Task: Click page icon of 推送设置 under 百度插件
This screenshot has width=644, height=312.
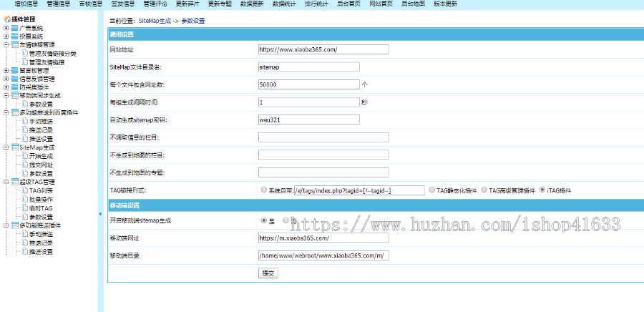Action: (24, 139)
